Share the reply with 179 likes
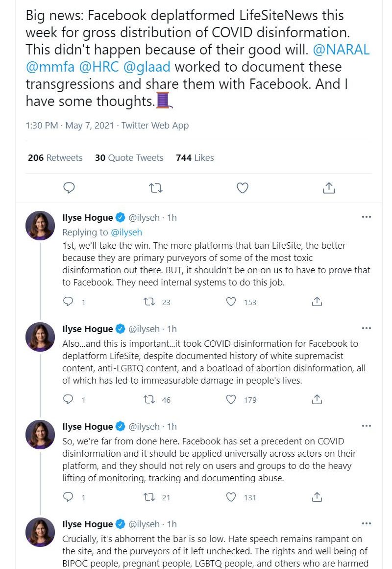The height and width of the screenshot is (569, 392). tap(317, 400)
